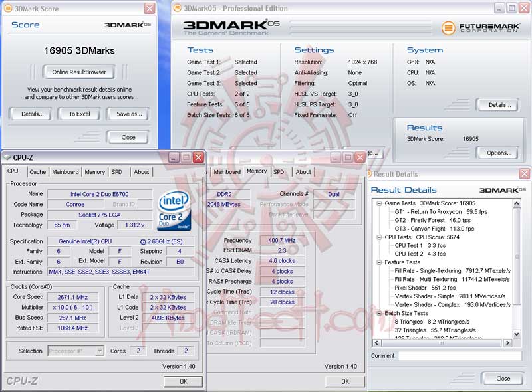Select 8 Triangles batch result row

[432, 322]
